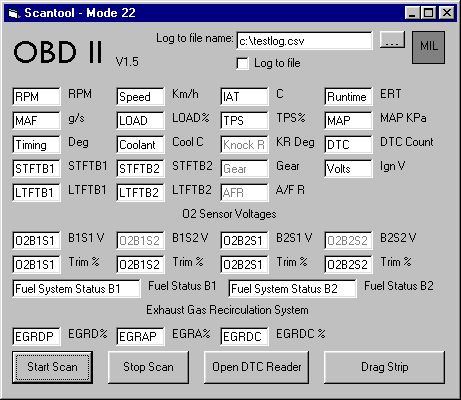The height and width of the screenshot is (400, 461).
Task: Click the 'DTC Count' label
Action: point(407,142)
